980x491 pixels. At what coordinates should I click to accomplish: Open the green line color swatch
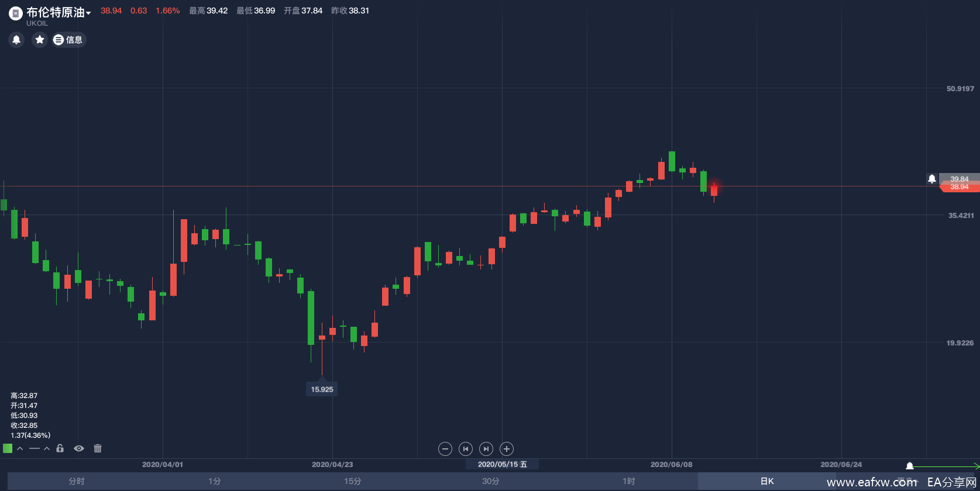(8, 448)
